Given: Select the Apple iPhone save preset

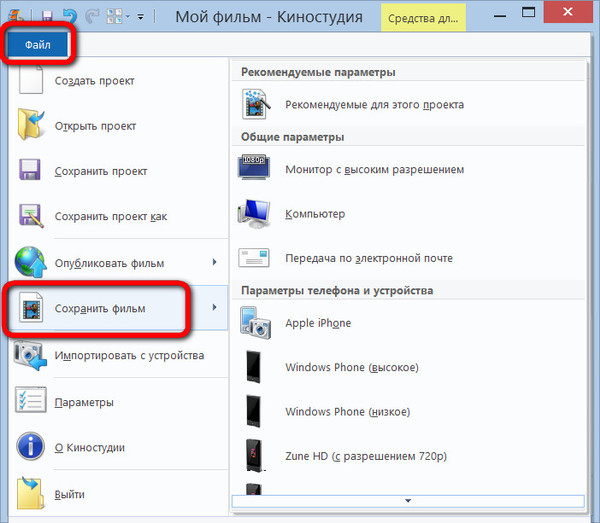Looking at the screenshot, I should [x=318, y=323].
